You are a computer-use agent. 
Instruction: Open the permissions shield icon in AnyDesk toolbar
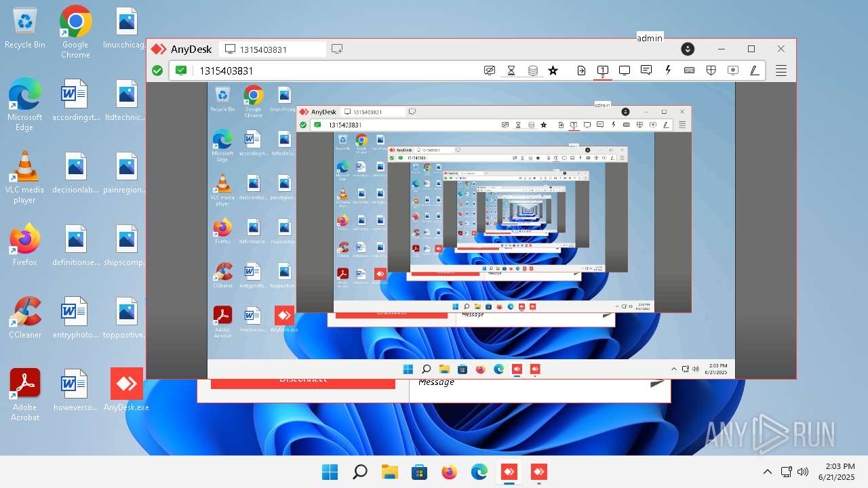click(x=711, y=70)
